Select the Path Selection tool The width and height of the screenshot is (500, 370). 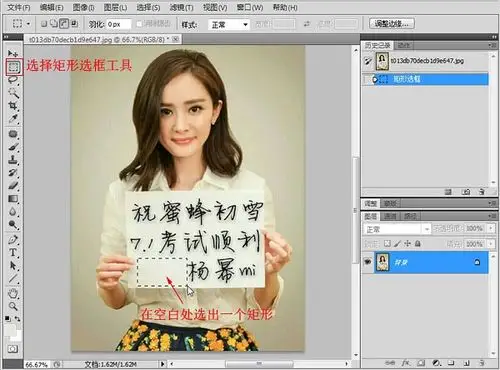(13, 266)
